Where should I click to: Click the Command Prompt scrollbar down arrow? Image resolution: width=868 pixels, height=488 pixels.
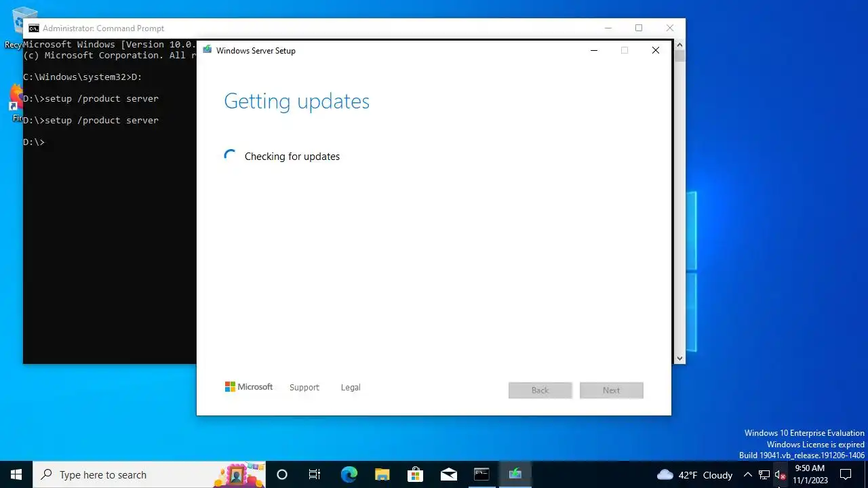[679, 359]
